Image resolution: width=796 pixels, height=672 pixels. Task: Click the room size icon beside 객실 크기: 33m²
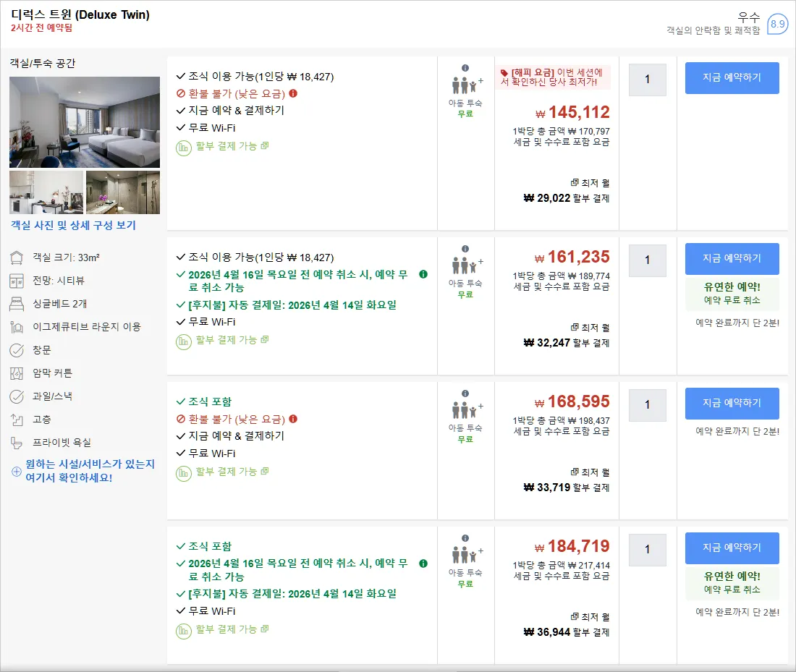click(17, 258)
